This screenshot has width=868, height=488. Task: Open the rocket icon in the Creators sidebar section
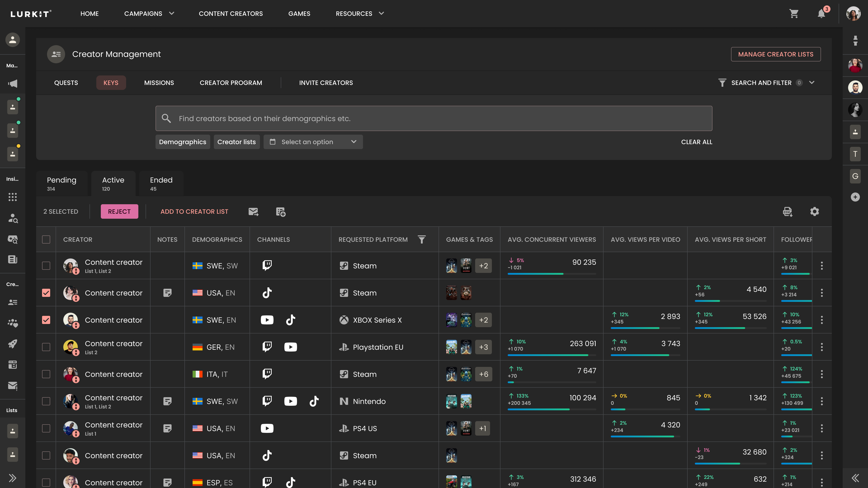[x=12, y=344]
